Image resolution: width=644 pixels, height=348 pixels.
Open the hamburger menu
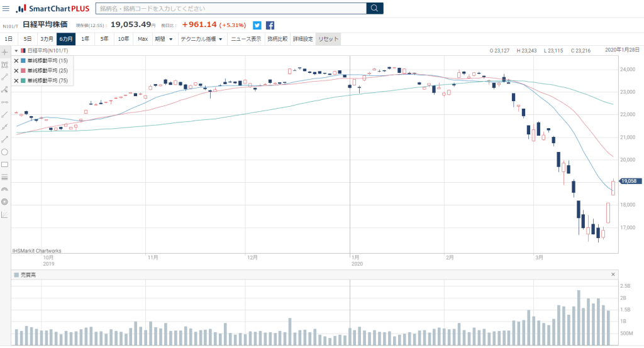coord(6,8)
